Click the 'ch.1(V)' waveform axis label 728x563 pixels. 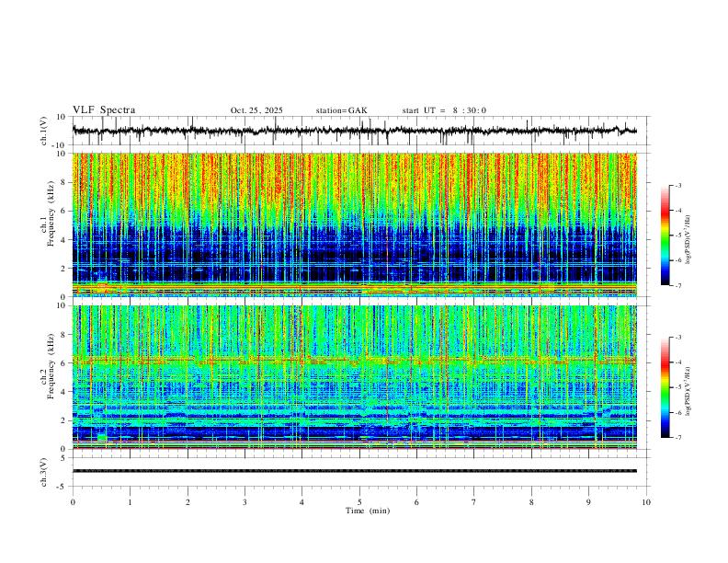click(x=43, y=131)
